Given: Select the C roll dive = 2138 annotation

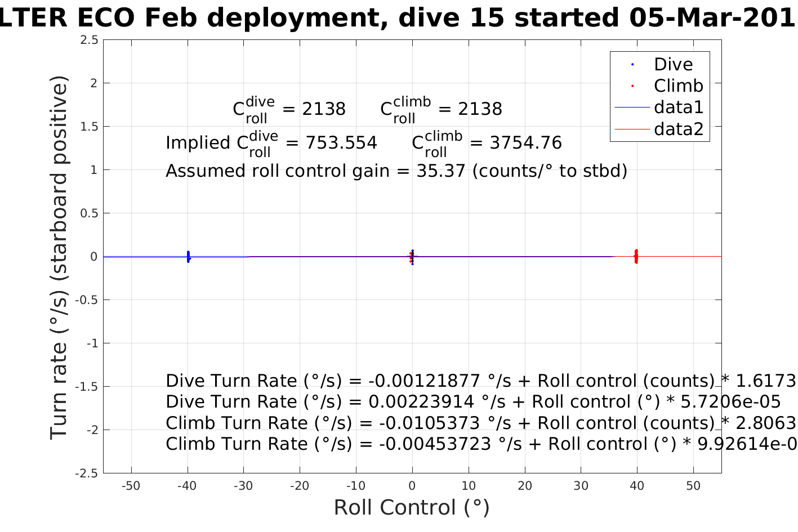Looking at the screenshot, I should point(289,109).
